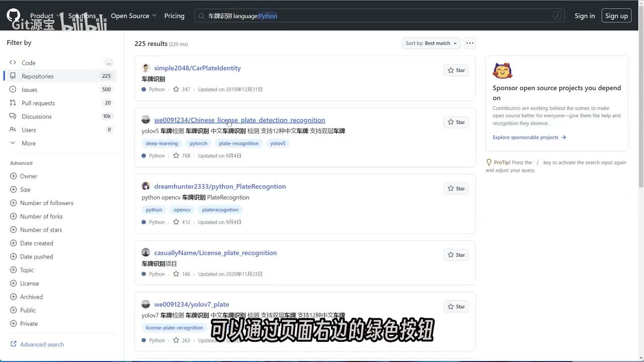The image size is (644, 362).
Task: Star the License_plate_recognition repository
Action: (456, 255)
